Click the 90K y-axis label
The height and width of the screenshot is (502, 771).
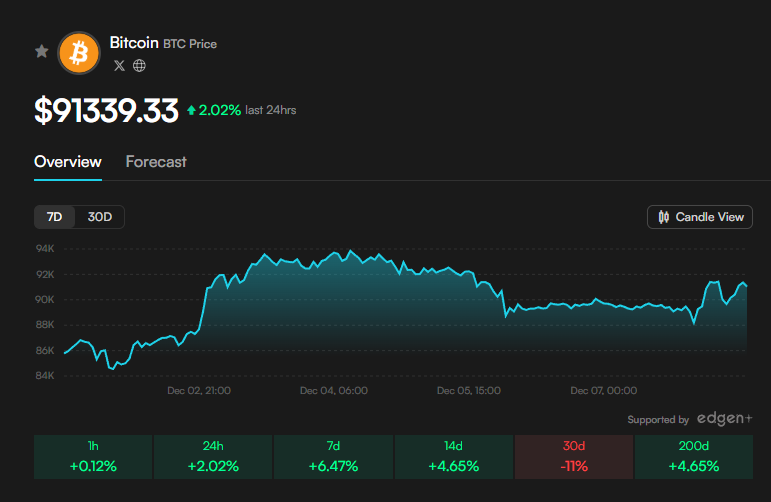click(x=45, y=299)
